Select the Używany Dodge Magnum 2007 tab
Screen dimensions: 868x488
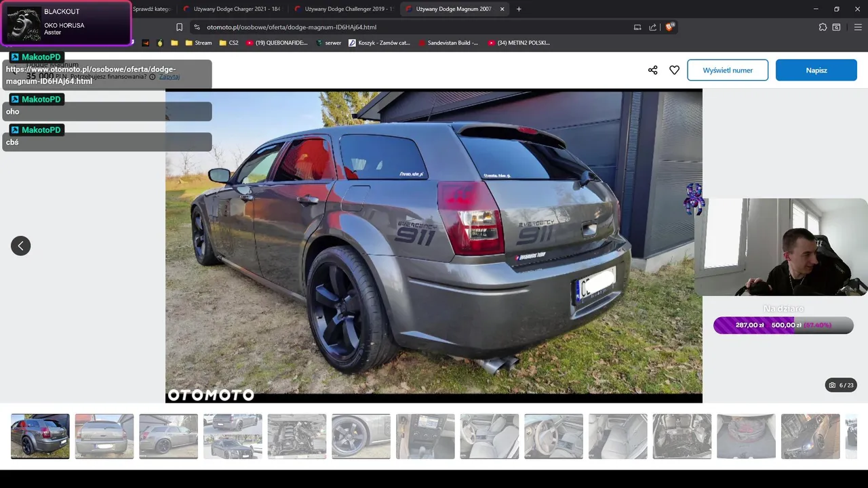pyautogui.click(x=453, y=9)
